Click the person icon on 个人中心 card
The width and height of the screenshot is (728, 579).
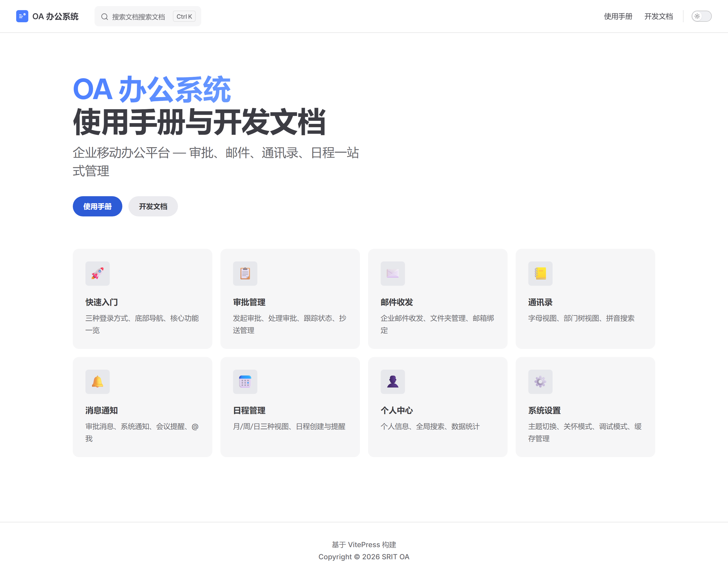click(393, 382)
